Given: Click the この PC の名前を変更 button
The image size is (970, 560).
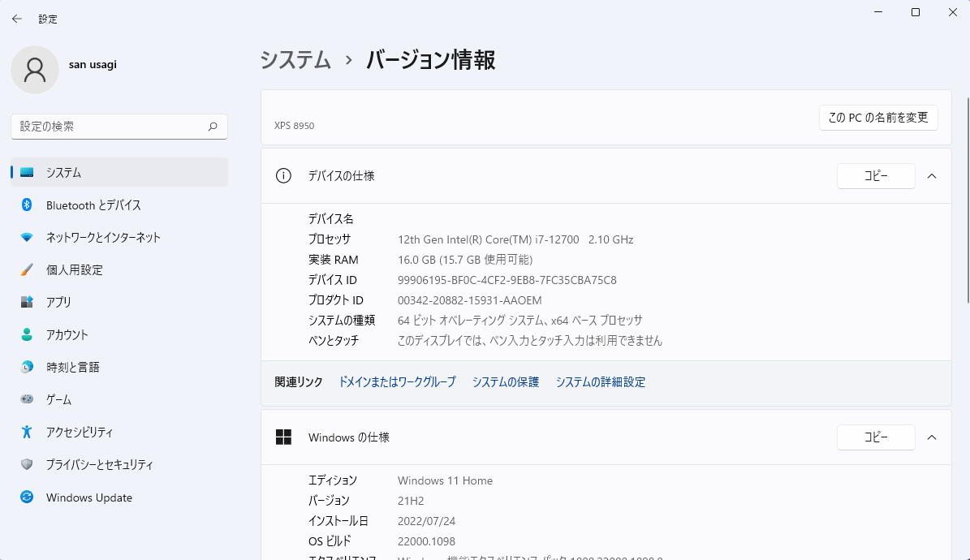Looking at the screenshot, I should click(878, 118).
